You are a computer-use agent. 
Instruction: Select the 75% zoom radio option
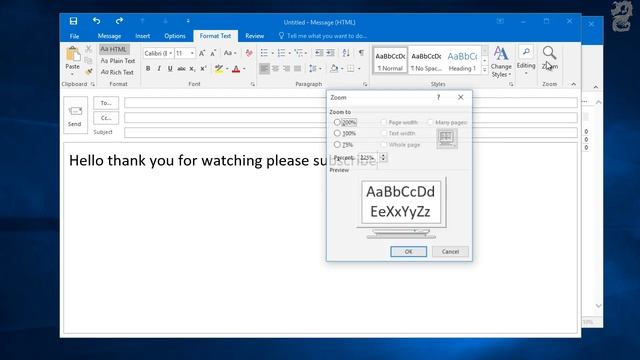tap(337, 144)
